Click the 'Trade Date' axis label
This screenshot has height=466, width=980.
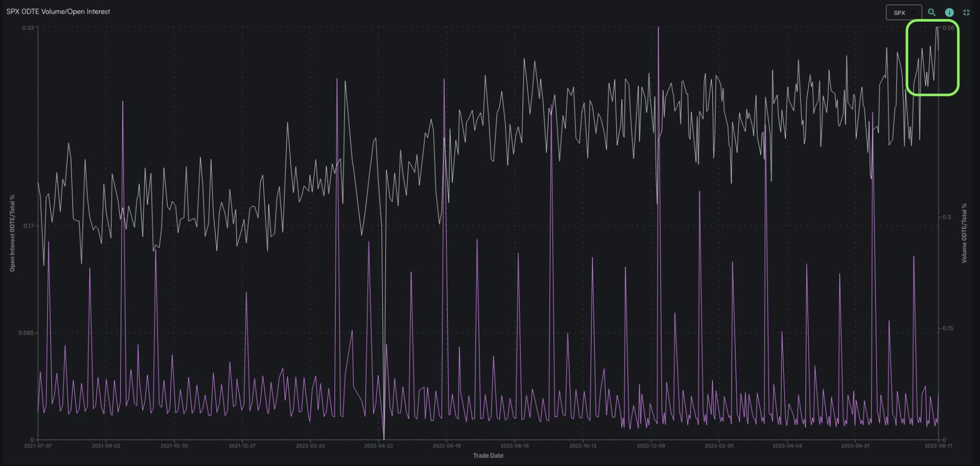click(x=488, y=455)
